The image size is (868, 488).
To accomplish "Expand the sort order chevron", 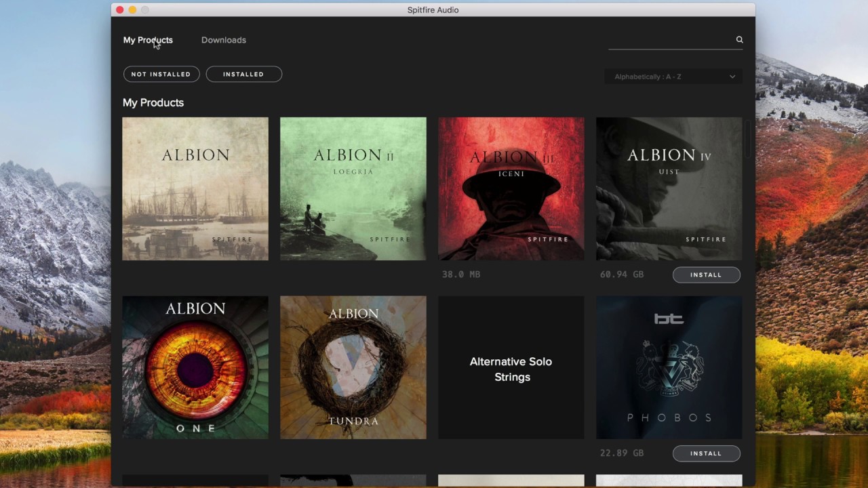I will pyautogui.click(x=732, y=77).
